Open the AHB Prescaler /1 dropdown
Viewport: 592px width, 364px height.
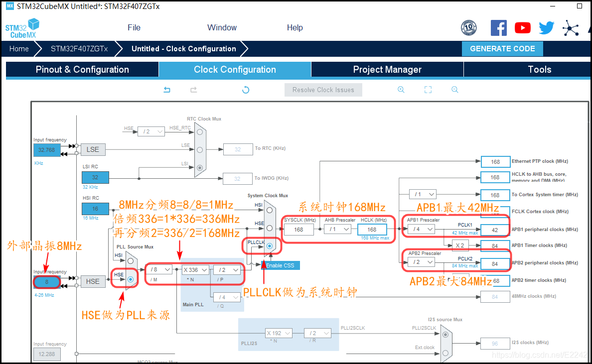(338, 229)
